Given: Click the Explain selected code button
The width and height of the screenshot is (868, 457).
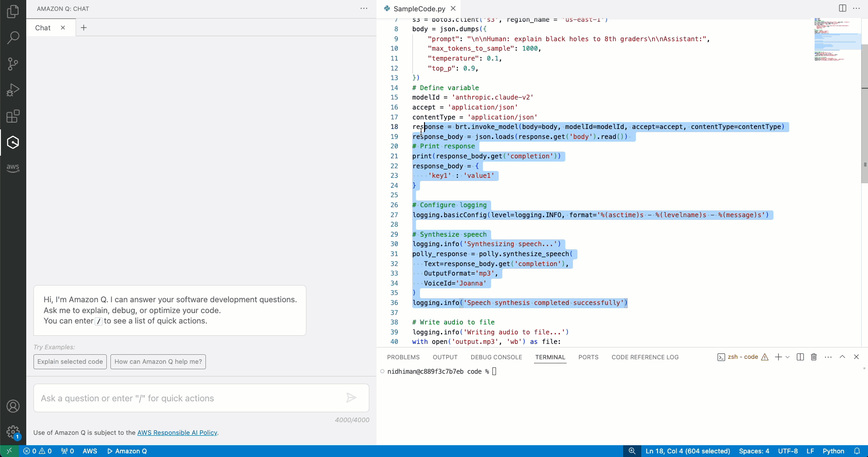Looking at the screenshot, I should tap(69, 362).
